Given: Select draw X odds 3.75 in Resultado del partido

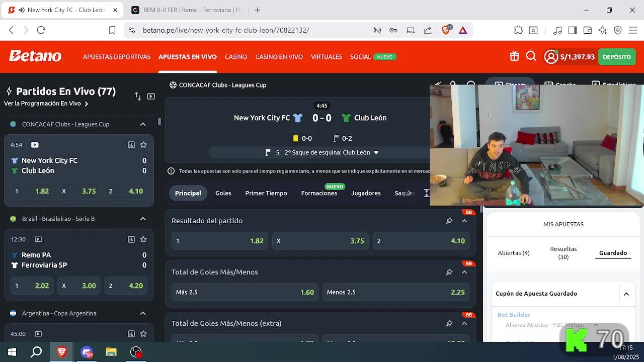Looking at the screenshot, I should click(320, 241).
